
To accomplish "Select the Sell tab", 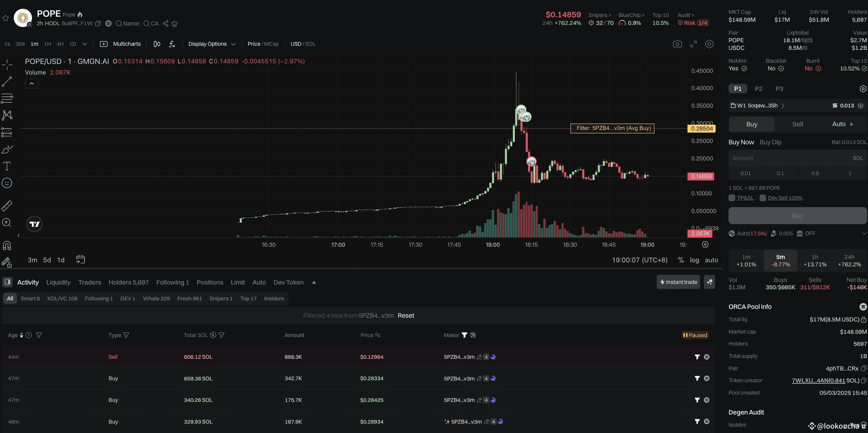I will coord(797,124).
